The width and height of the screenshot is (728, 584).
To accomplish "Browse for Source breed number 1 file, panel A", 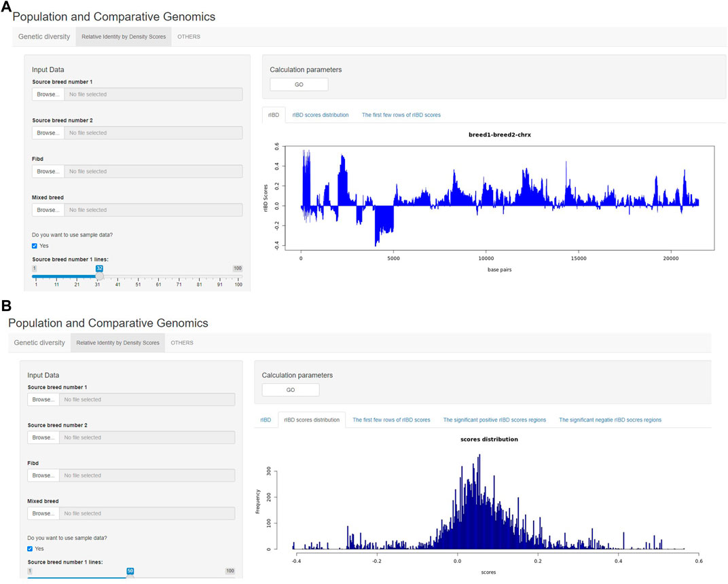I will (48, 94).
